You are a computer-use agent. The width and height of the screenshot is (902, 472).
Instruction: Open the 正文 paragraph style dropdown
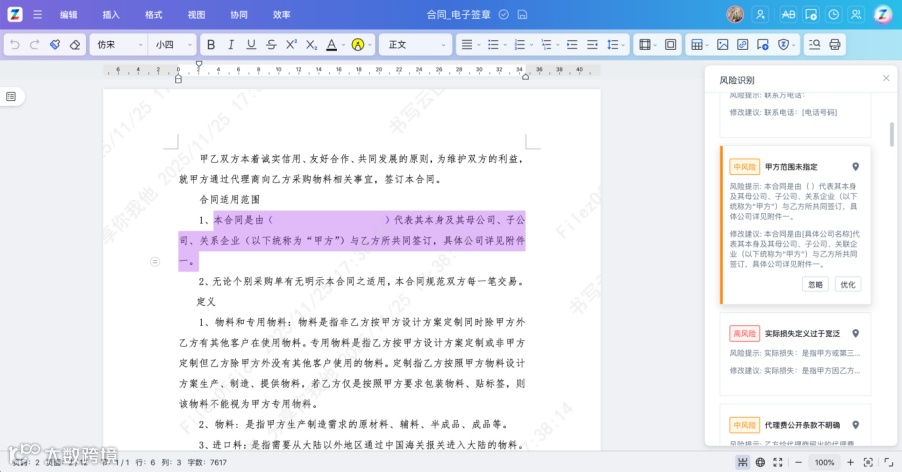(x=415, y=44)
